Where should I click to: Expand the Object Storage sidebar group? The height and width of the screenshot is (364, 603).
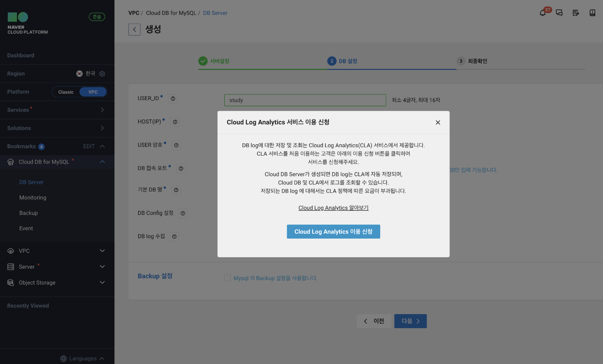(102, 282)
